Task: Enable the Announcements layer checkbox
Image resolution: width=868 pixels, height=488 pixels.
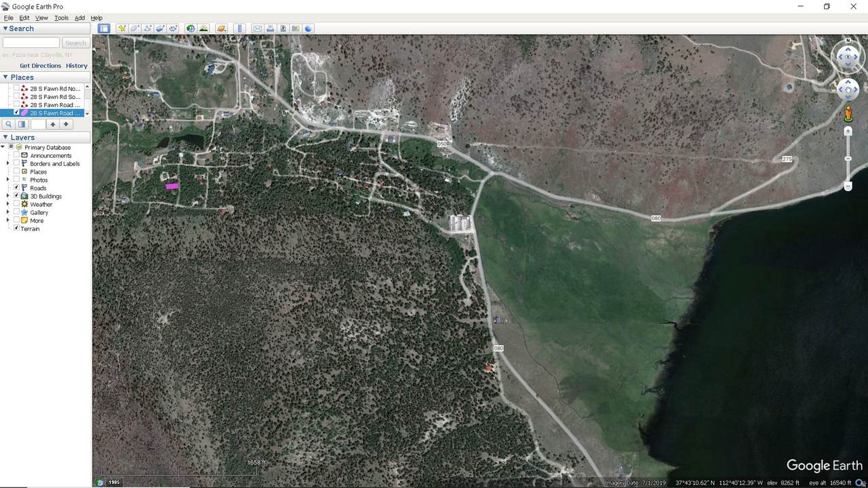Action: 16,156
